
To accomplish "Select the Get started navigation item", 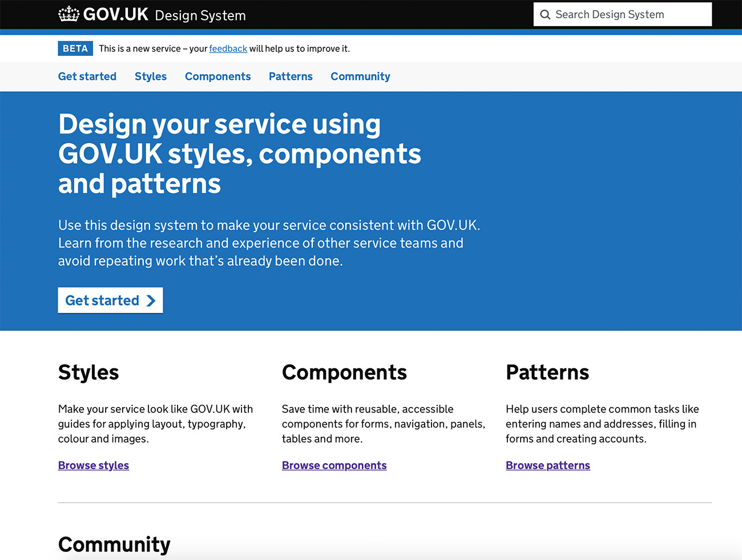I will [87, 76].
